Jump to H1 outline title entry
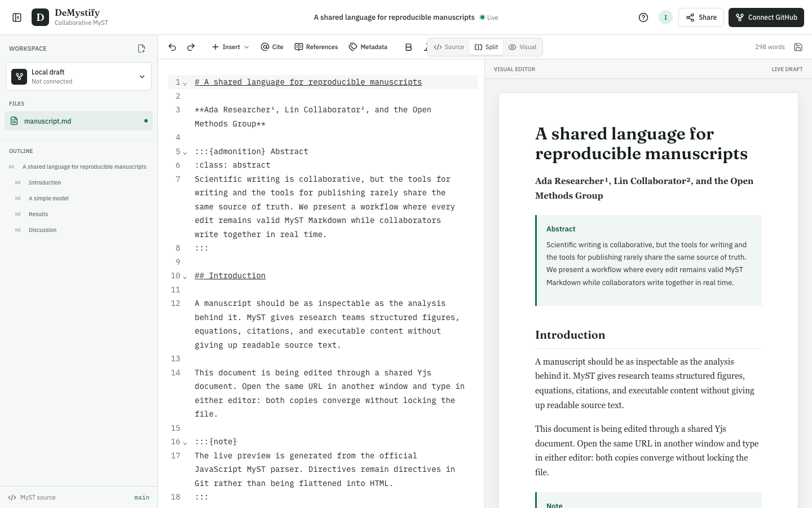The height and width of the screenshot is (508, 812). (78, 167)
